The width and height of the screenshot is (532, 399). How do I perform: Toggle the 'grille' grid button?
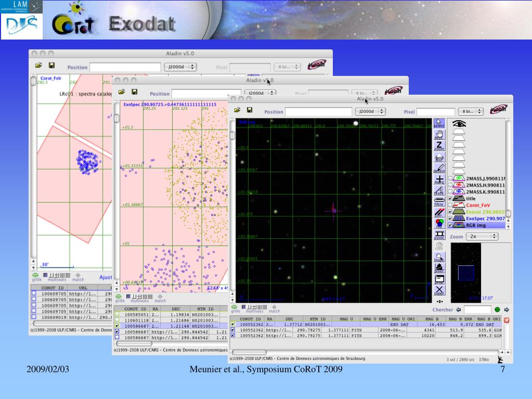(236, 308)
